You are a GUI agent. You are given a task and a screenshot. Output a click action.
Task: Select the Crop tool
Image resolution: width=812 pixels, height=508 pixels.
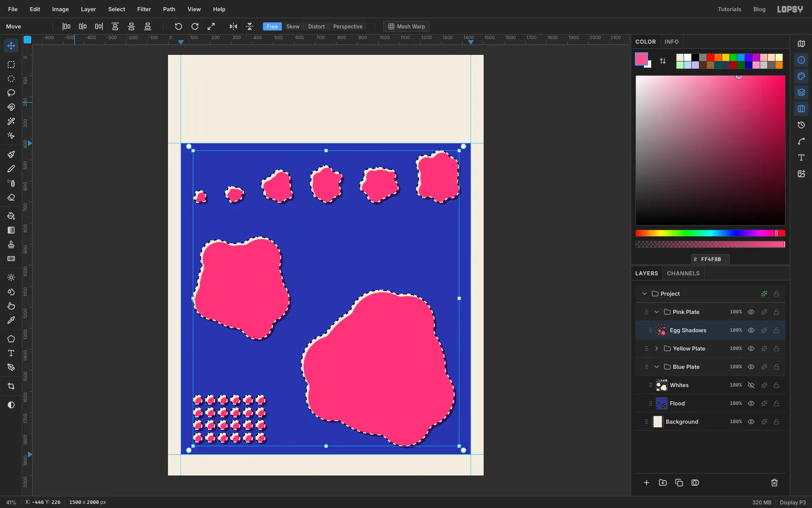[x=11, y=386]
